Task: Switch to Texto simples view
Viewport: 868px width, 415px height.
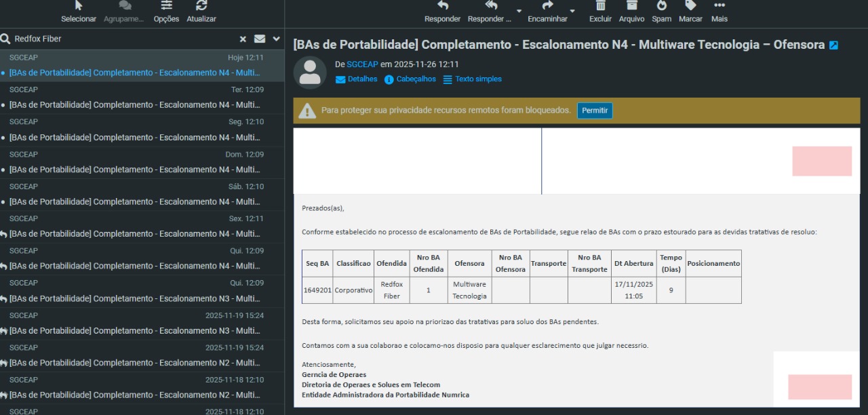Action: pos(473,79)
